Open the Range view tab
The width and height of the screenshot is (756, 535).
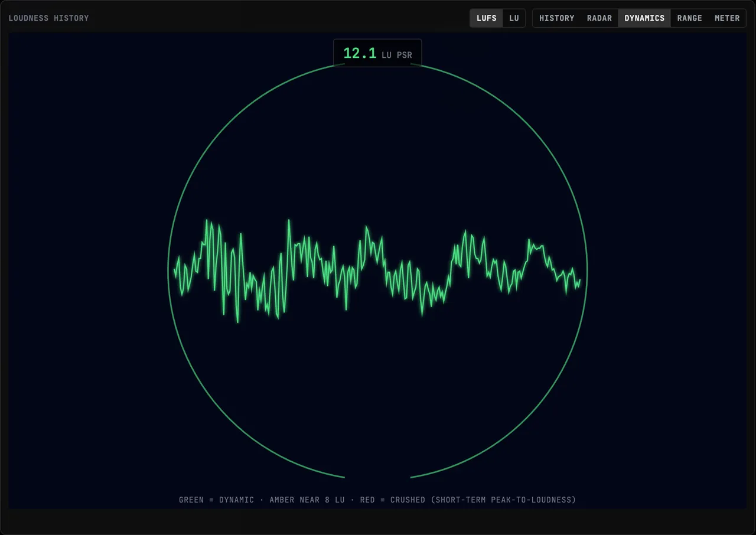(689, 18)
